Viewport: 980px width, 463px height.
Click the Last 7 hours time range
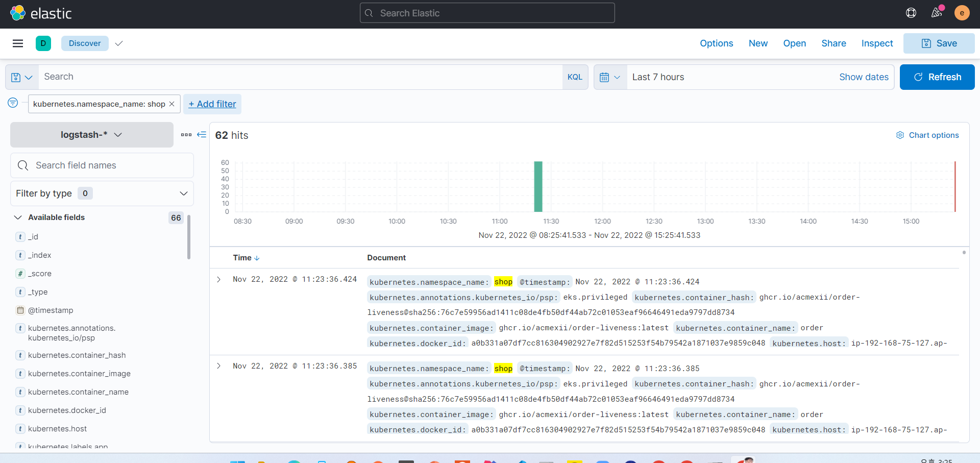tap(658, 77)
